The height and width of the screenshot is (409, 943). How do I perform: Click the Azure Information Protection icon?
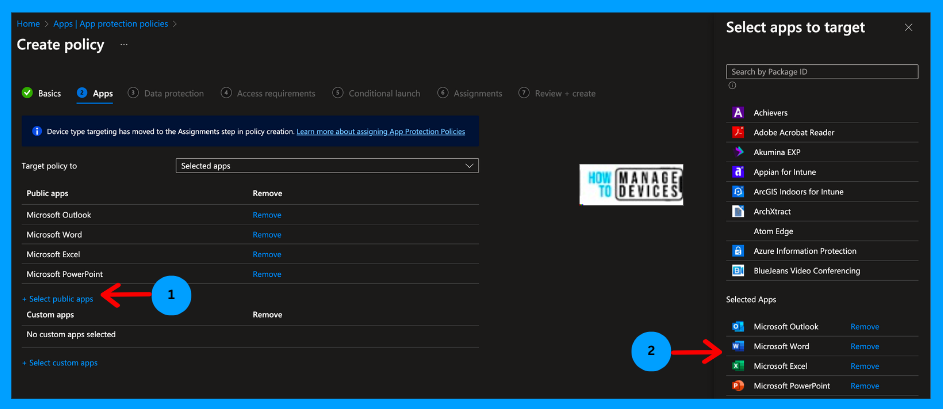click(738, 251)
